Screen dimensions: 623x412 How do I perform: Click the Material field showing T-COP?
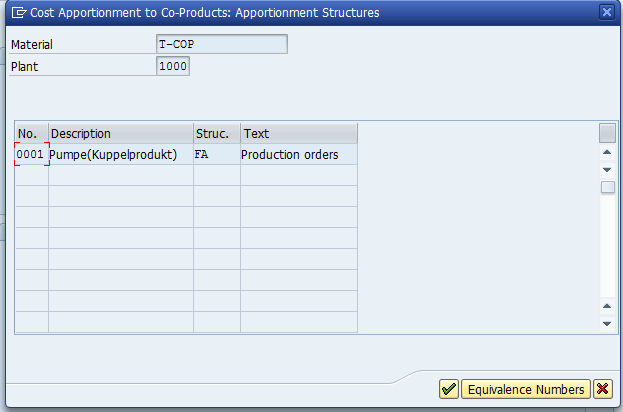[x=222, y=45]
